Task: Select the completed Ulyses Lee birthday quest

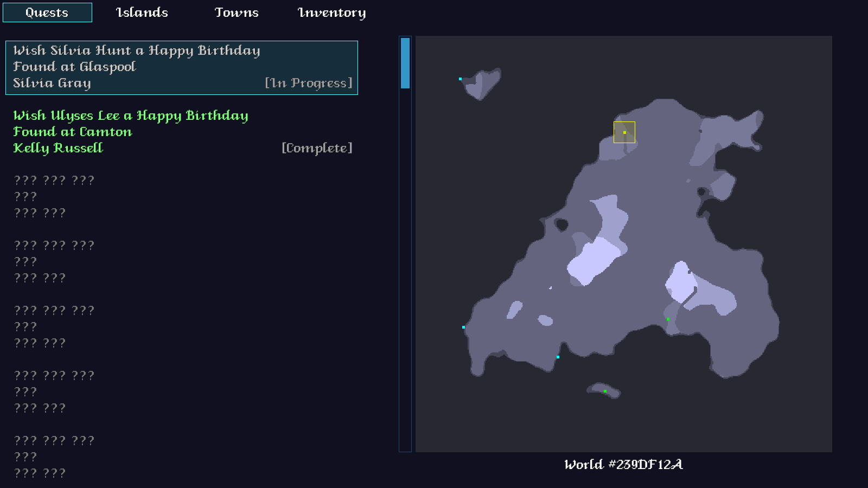Action: 181,132
